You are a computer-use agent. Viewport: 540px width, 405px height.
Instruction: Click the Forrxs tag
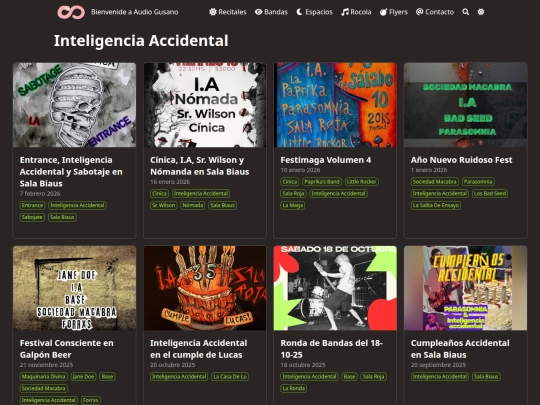[x=91, y=400]
